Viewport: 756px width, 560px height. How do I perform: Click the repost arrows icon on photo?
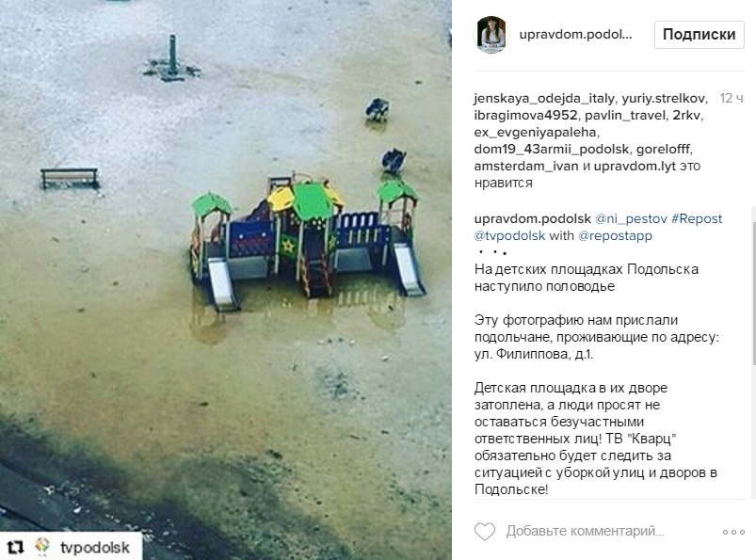(16, 548)
